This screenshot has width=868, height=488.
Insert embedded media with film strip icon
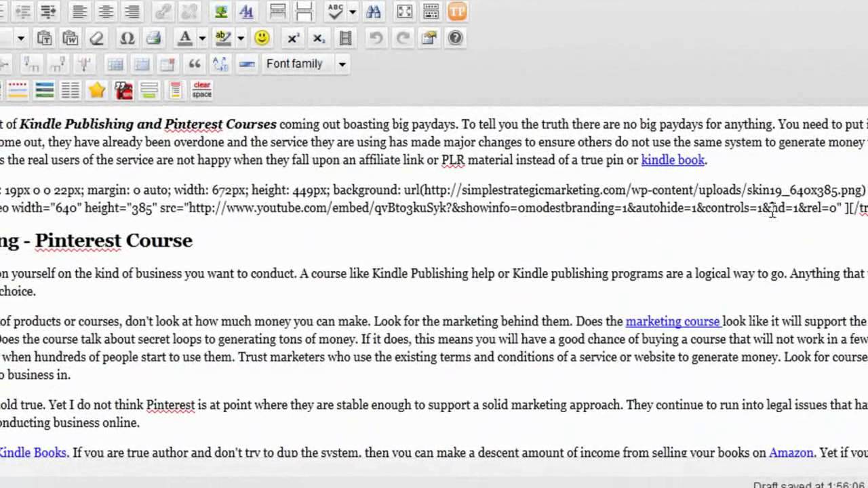pos(346,38)
